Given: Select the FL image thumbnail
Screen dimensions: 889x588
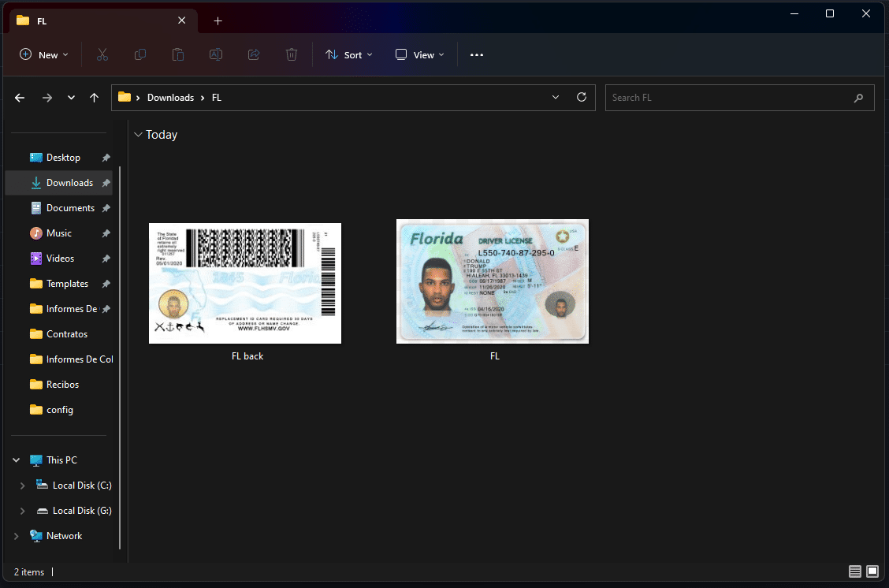Looking at the screenshot, I should [492, 281].
